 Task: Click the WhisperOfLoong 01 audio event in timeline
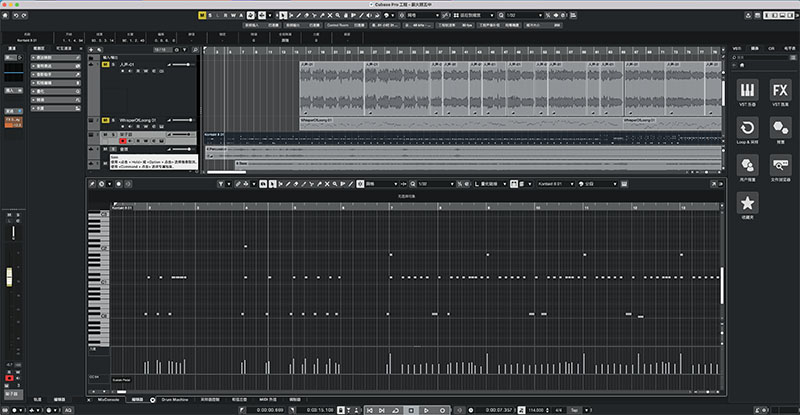pos(459,124)
